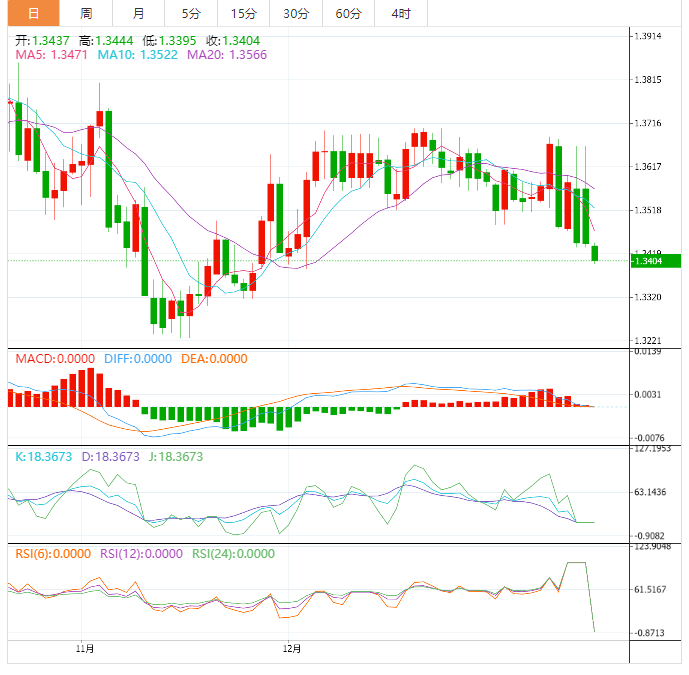Click the 11月 marker on time axis

[86, 649]
